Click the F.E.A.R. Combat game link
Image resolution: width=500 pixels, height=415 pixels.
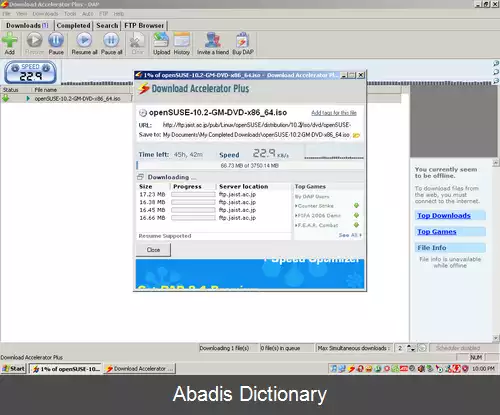[318, 225]
